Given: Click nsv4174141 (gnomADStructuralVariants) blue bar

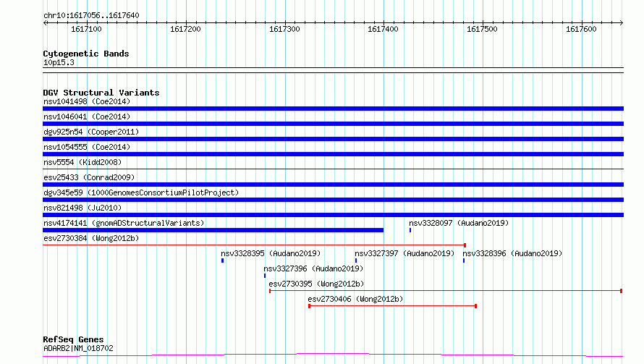Looking at the screenshot, I should [213, 230].
